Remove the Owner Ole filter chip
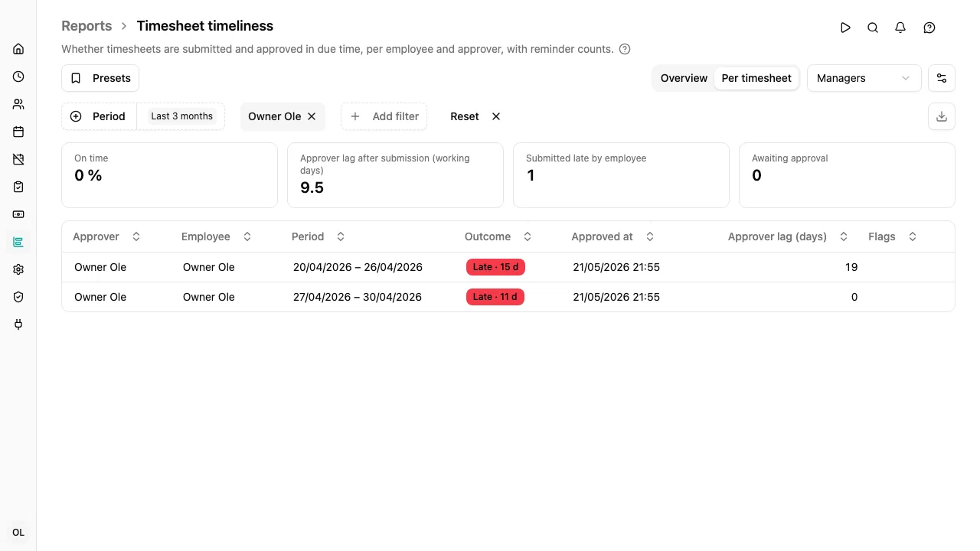The height and width of the screenshot is (551, 980). tap(312, 116)
